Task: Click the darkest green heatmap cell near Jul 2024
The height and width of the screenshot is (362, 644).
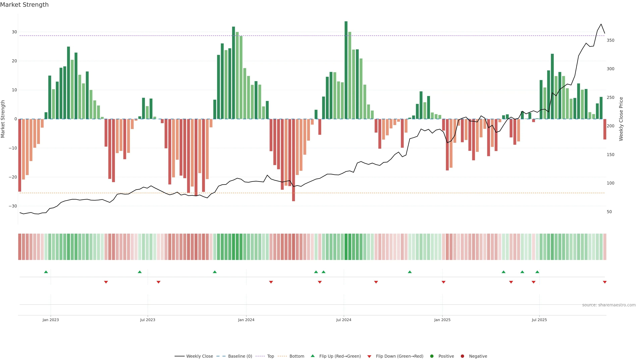Action: [x=346, y=247]
